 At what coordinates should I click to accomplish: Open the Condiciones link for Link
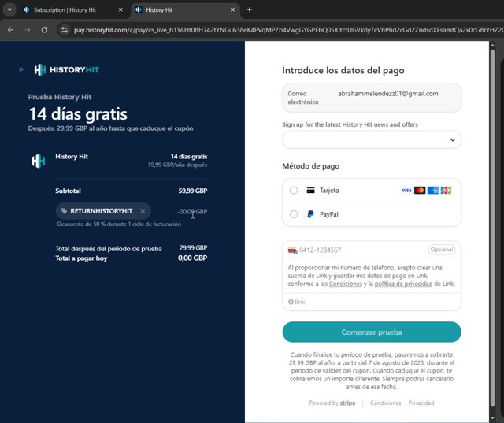pos(345,284)
